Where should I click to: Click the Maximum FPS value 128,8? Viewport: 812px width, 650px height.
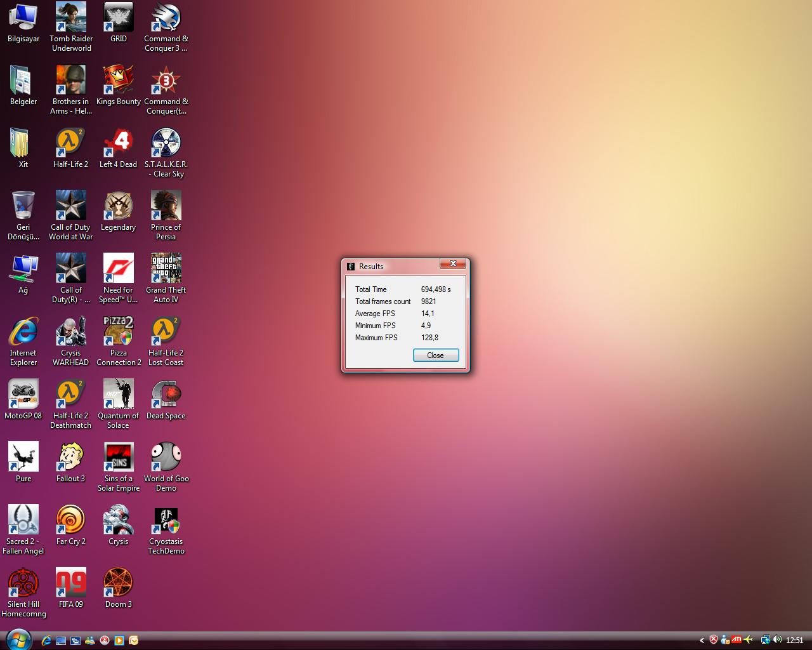tap(430, 338)
